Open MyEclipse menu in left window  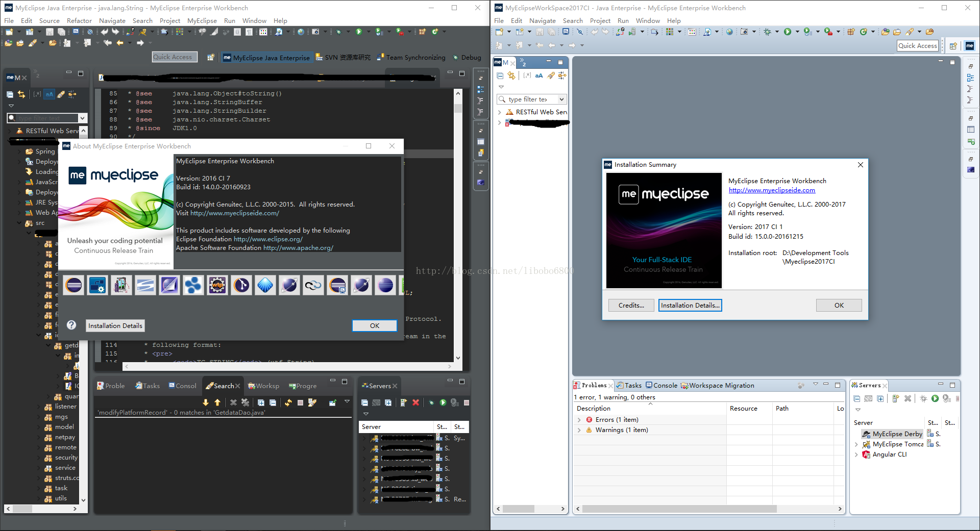[202, 21]
